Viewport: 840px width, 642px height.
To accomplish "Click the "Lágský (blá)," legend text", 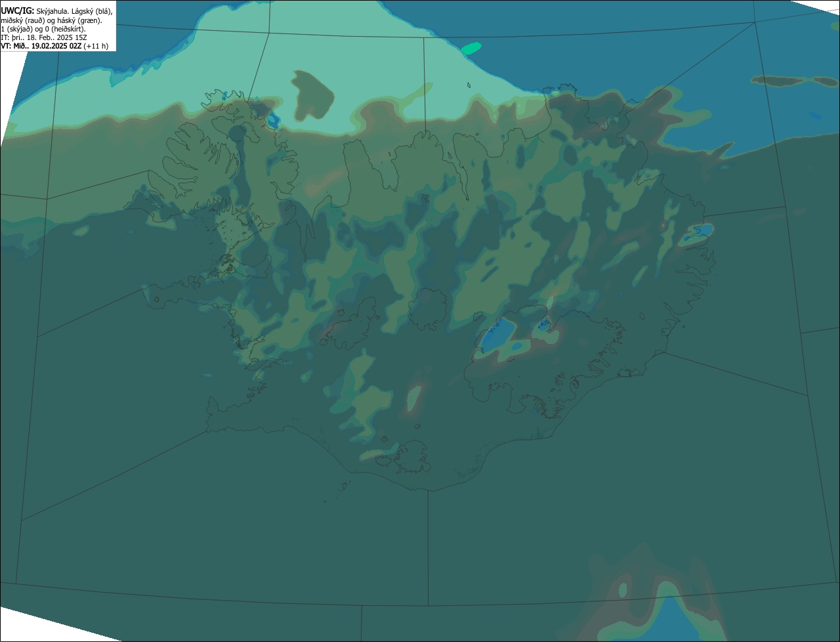I will coord(92,12).
